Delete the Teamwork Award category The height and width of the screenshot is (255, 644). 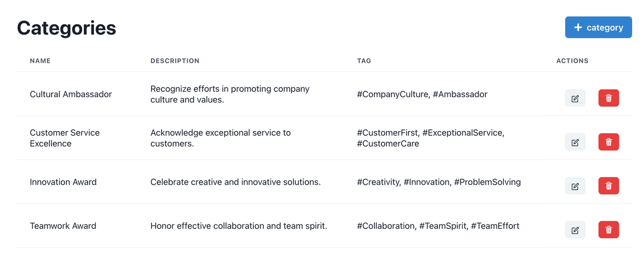(x=609, y=230)
